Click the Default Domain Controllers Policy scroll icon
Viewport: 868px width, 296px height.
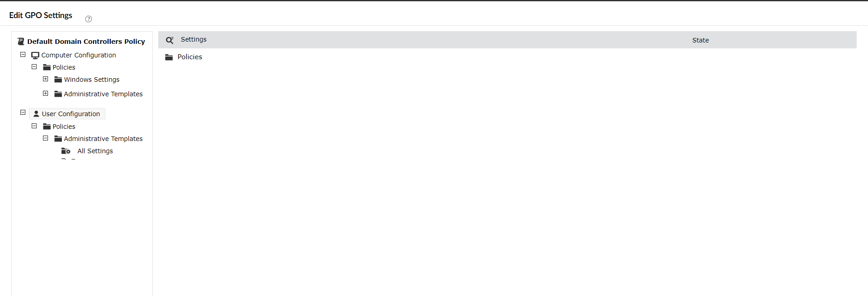(21, 42)
